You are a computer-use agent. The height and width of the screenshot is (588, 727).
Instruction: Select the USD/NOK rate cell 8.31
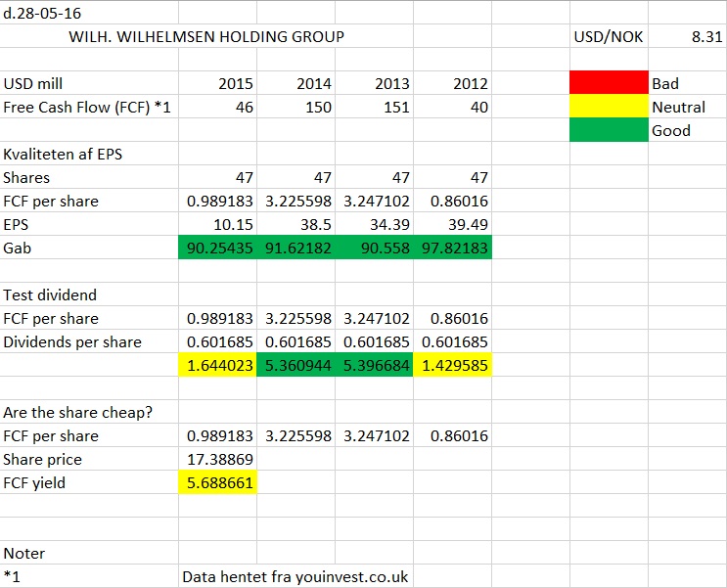[x=688, y=36]
